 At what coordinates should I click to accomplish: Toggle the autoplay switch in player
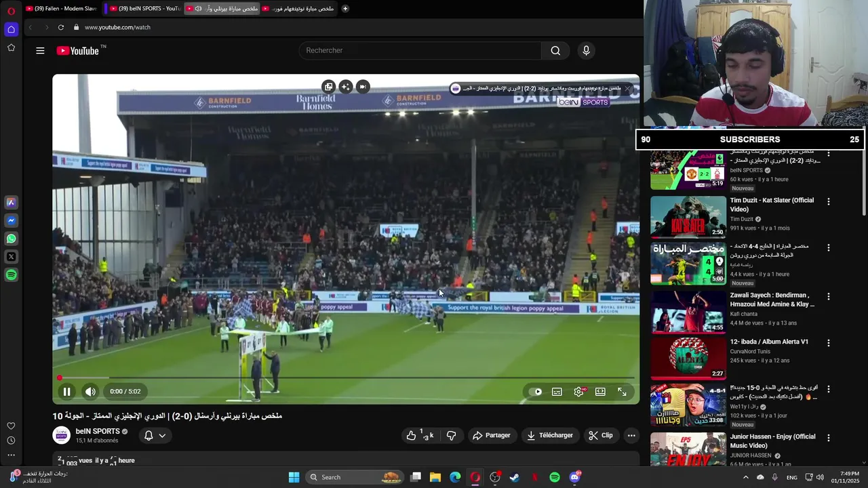(x=536, y=392)
